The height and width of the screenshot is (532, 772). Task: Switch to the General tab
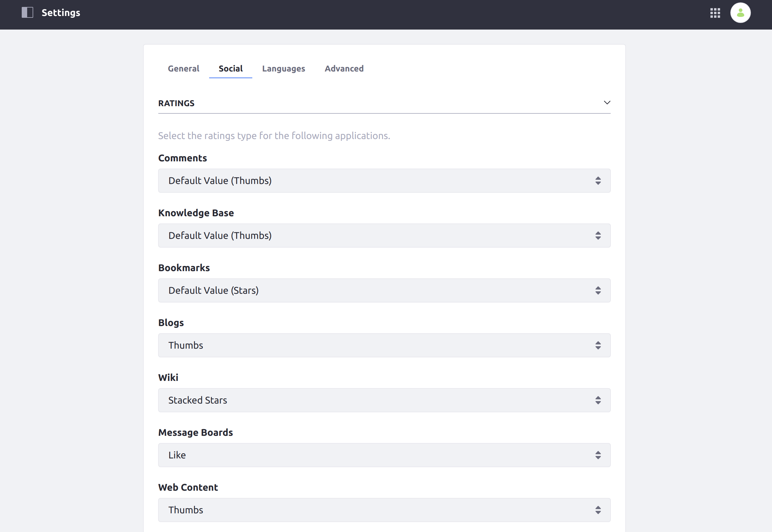tap(183, 68)
